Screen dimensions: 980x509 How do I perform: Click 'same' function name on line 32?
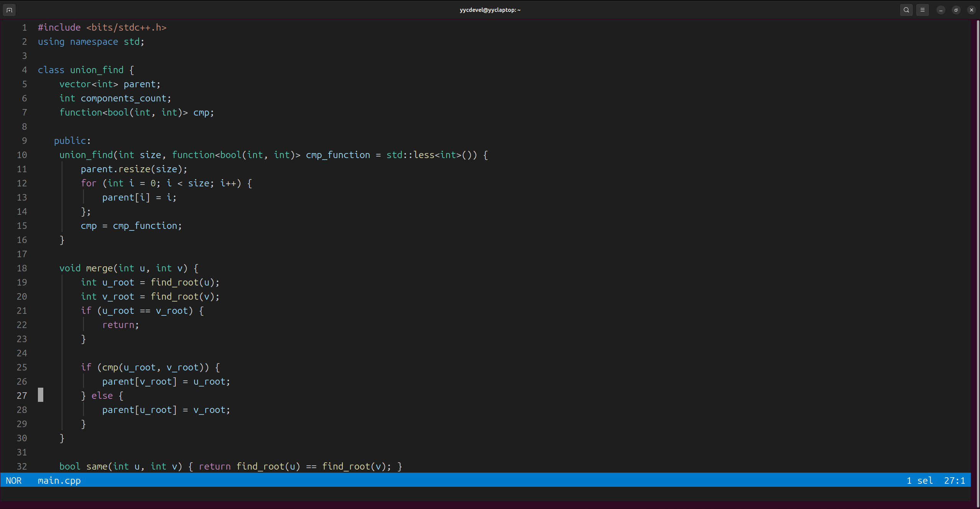point(97,467)
